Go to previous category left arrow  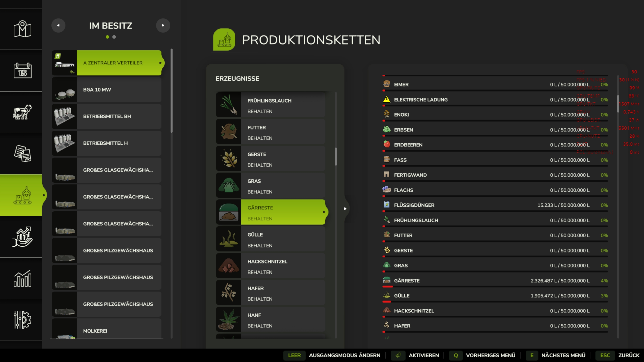(58, 25)
